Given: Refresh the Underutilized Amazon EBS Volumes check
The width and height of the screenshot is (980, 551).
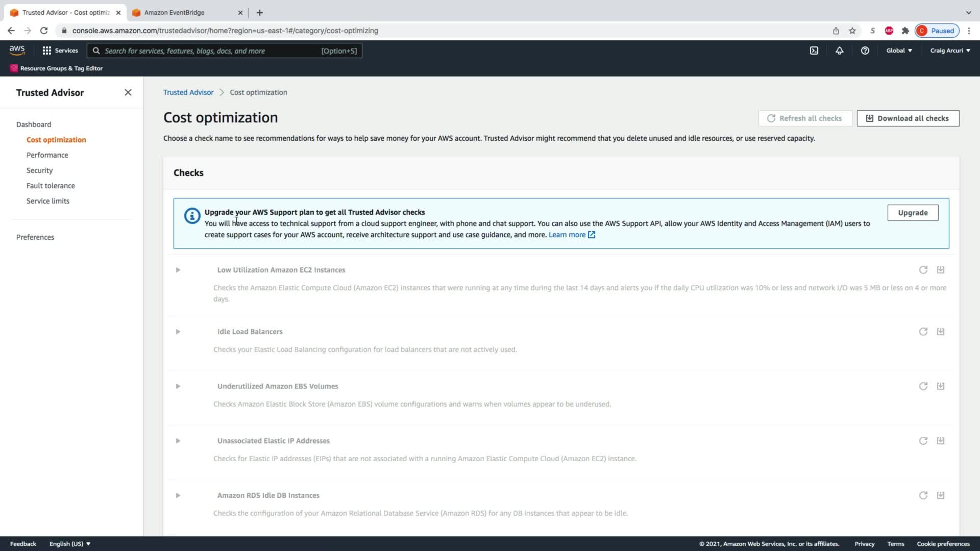Looking at the screenshot, I should 923,386.
